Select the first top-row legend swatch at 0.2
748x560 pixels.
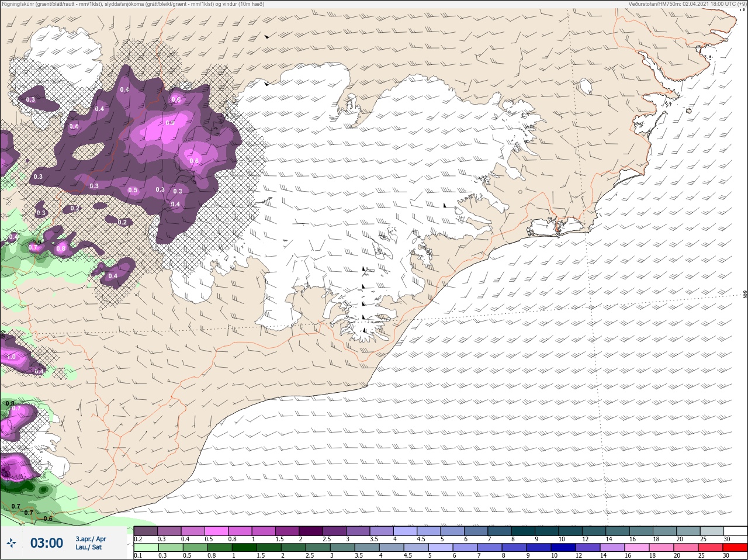point(146,531)
